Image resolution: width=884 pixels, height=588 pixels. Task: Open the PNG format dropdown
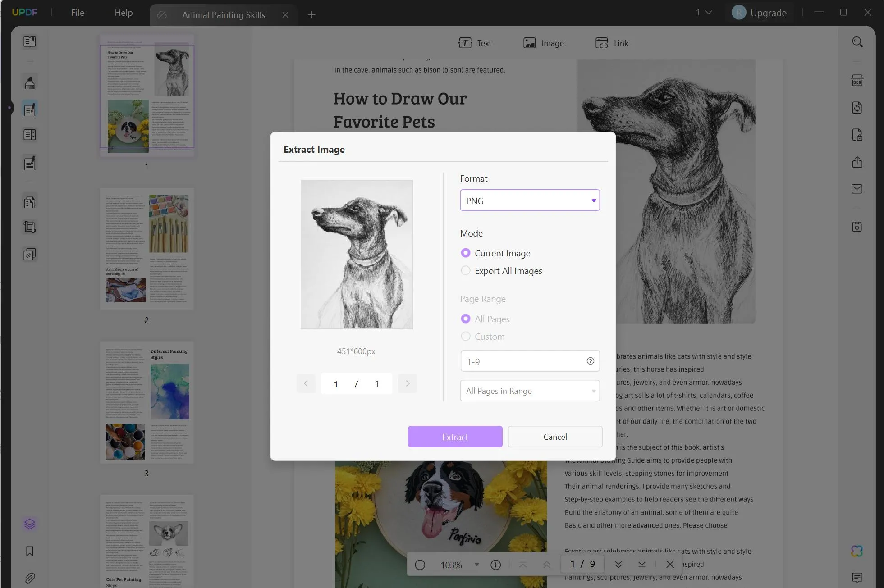click(530, 201)
